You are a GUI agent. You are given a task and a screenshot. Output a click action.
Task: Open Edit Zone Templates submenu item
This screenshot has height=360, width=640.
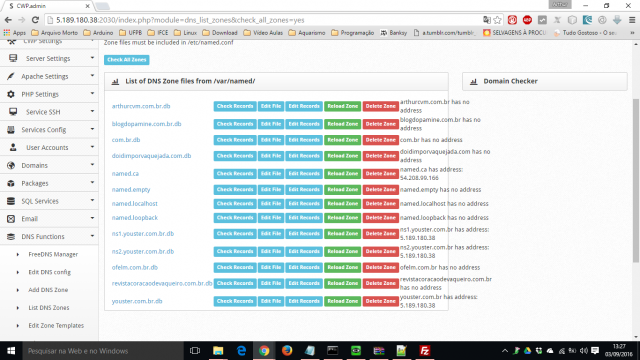(56, 325)
